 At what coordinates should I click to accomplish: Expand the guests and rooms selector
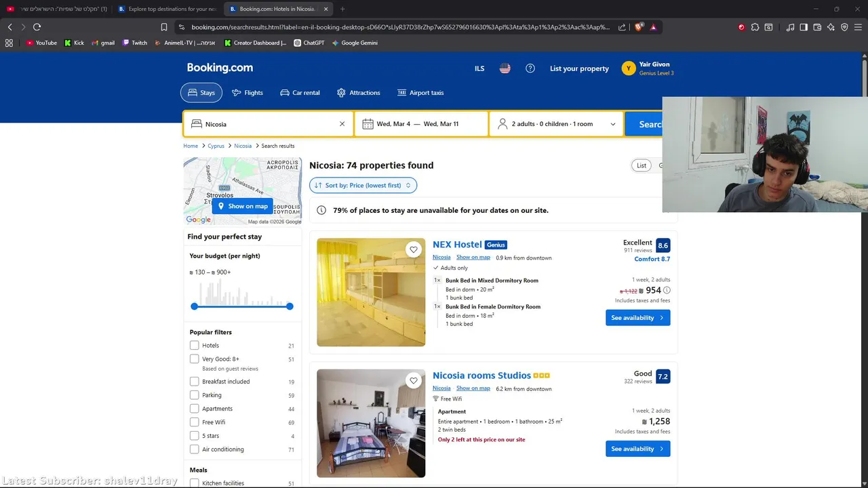tap(556, 124)
